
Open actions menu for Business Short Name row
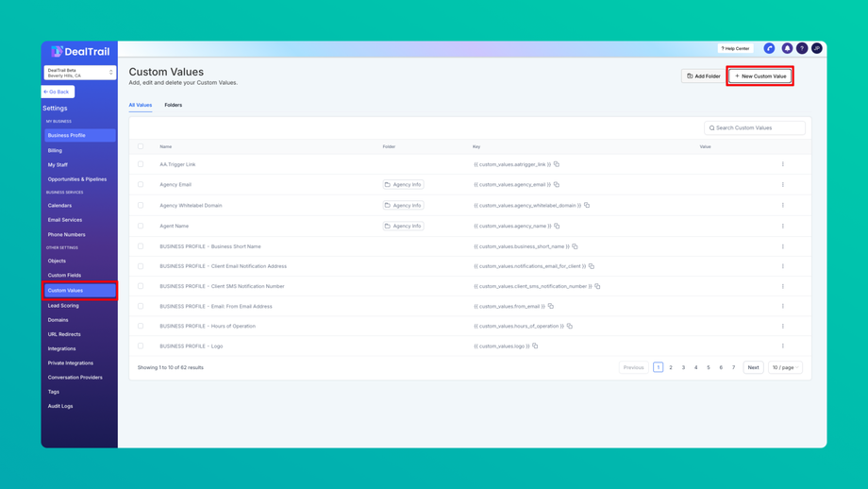[783, 246]
